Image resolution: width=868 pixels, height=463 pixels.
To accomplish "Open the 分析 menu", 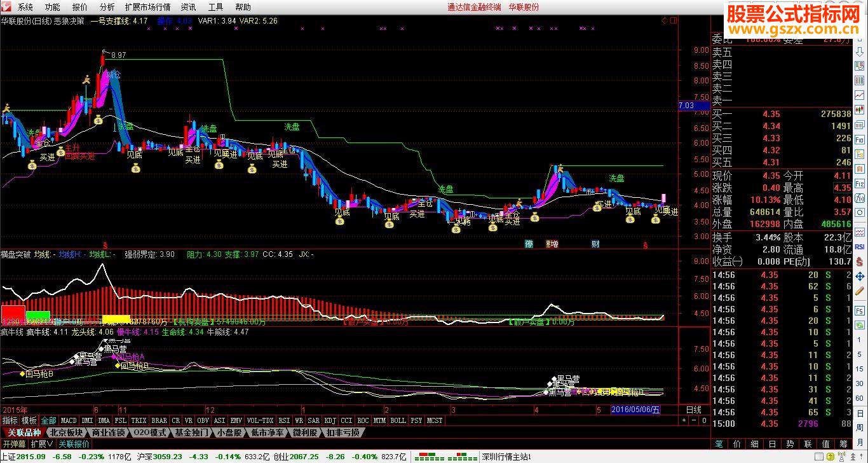I will 107,7.
